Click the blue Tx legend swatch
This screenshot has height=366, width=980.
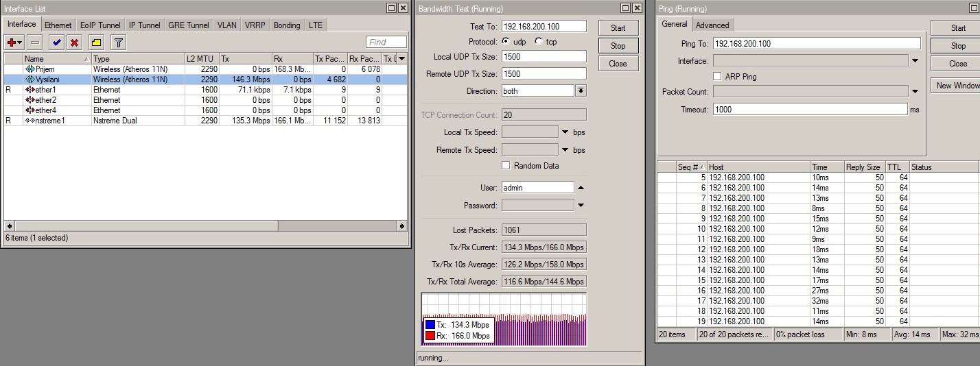click(x=430, y=325)
